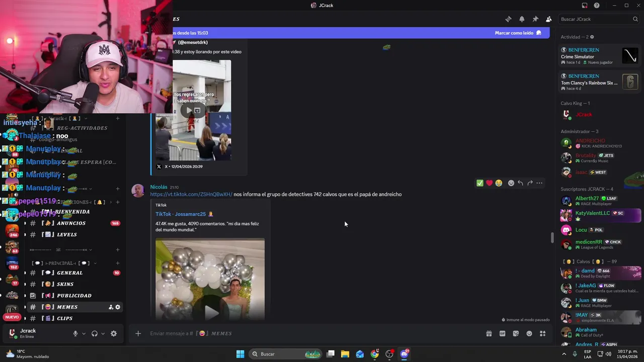Open the Help question mark icon
The image size is (644, 362).
[597, 6]
